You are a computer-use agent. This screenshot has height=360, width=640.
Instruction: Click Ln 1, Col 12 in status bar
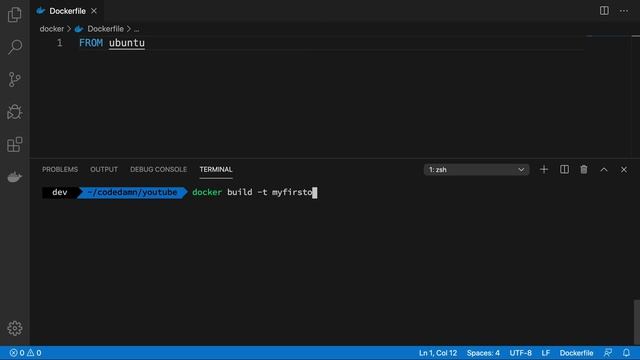[x=438, y=353]
